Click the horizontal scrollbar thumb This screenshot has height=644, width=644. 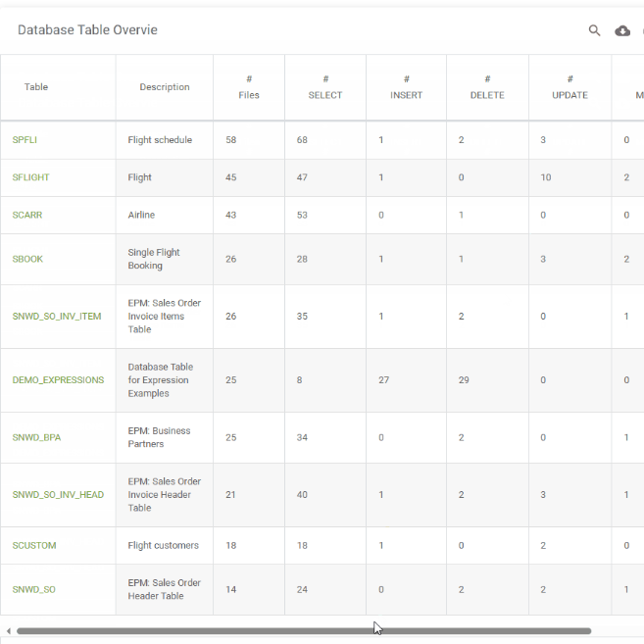pos(304,631)
